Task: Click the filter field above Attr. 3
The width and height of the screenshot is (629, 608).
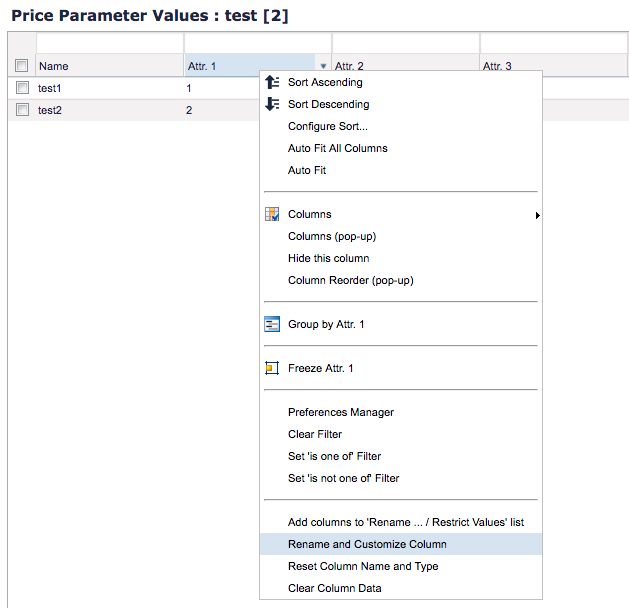Action: [554, 43]
